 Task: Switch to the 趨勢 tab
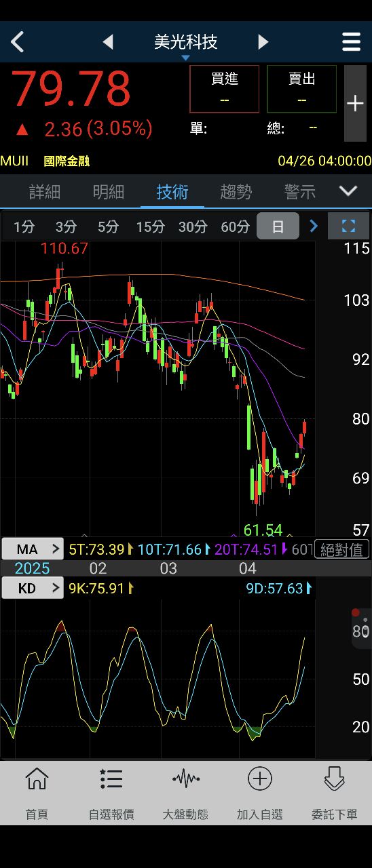pos(236,192)
